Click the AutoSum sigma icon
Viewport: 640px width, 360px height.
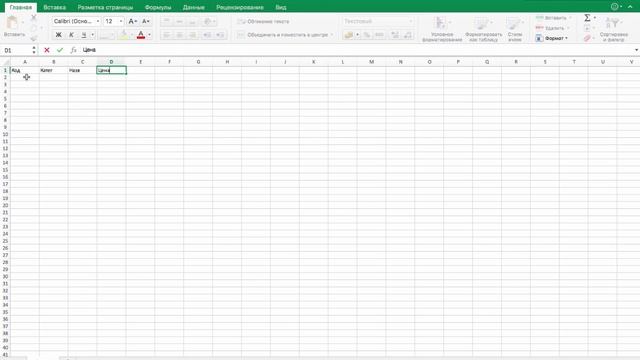[587, 18]
